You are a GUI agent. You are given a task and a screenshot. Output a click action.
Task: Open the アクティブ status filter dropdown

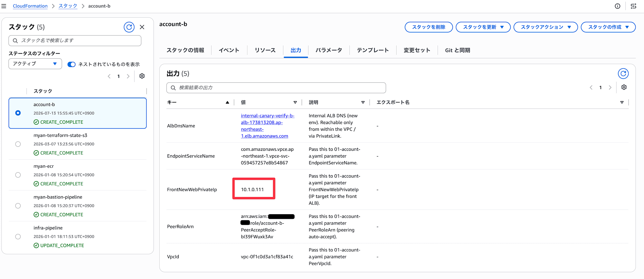click(x=35, y=64)
